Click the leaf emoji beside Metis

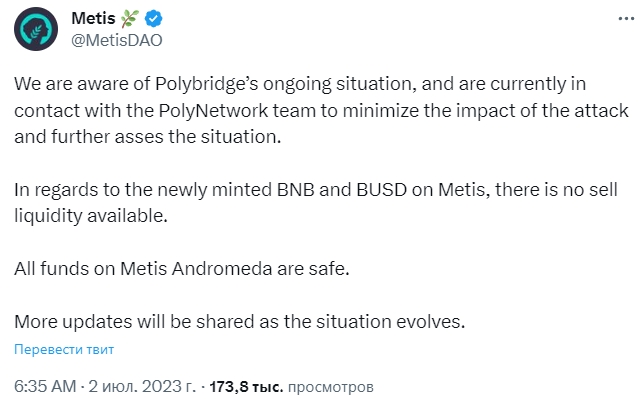click(130, 18)
